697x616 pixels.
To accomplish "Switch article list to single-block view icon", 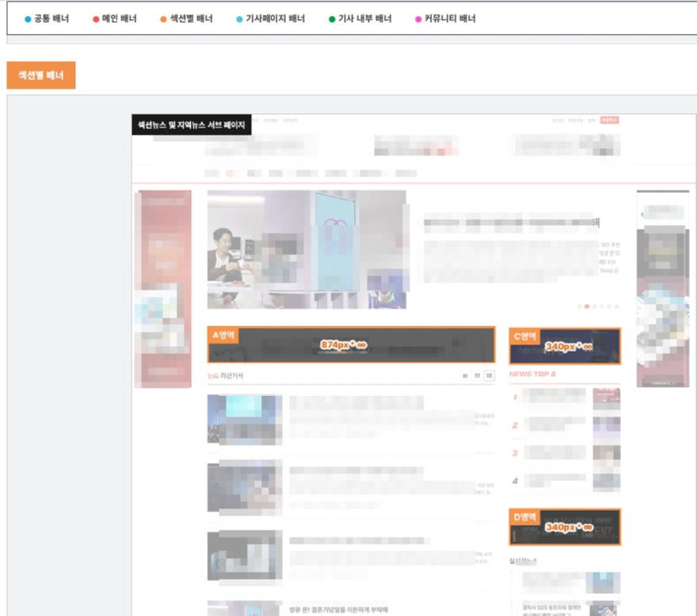I will pyautogui.click(x=465, y=376).
